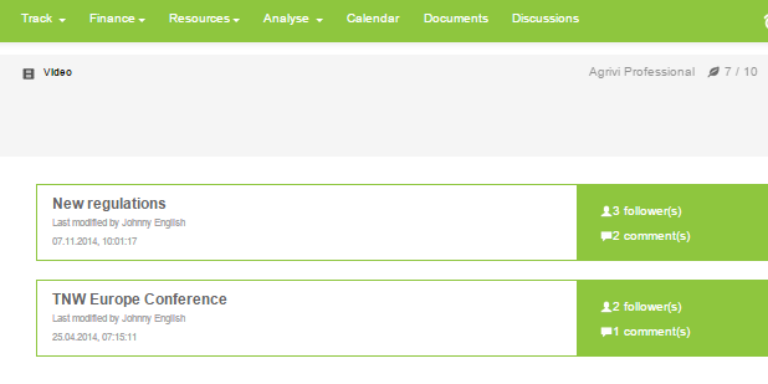
Task: Open the New regulations discussion title
Action: 109,203
